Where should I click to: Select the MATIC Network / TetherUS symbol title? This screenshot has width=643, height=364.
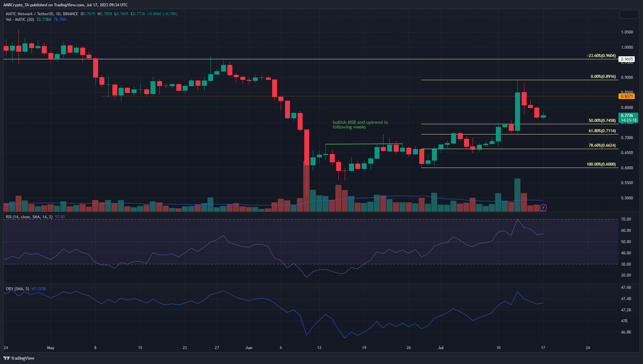pos(42,14)
